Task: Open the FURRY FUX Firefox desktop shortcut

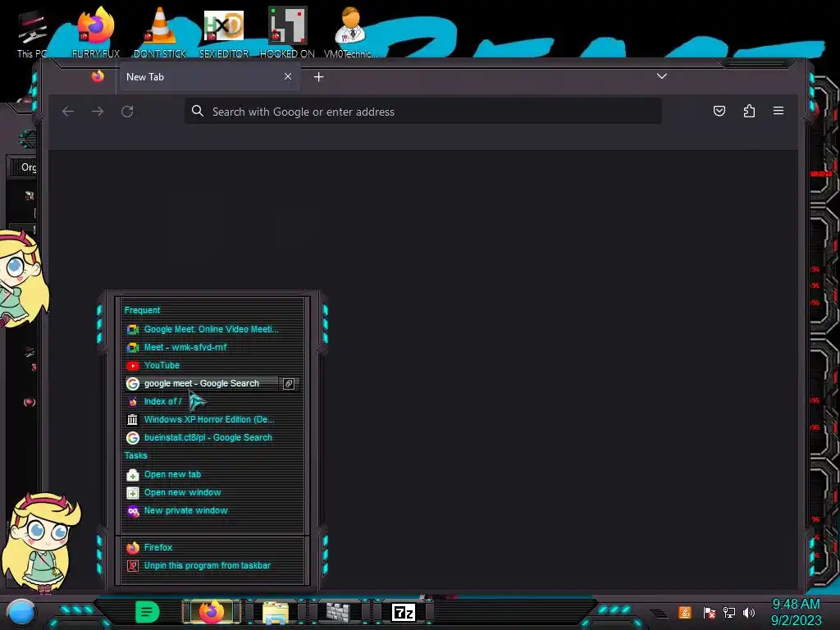Action: pyautogui.click(x=96, y=32)
